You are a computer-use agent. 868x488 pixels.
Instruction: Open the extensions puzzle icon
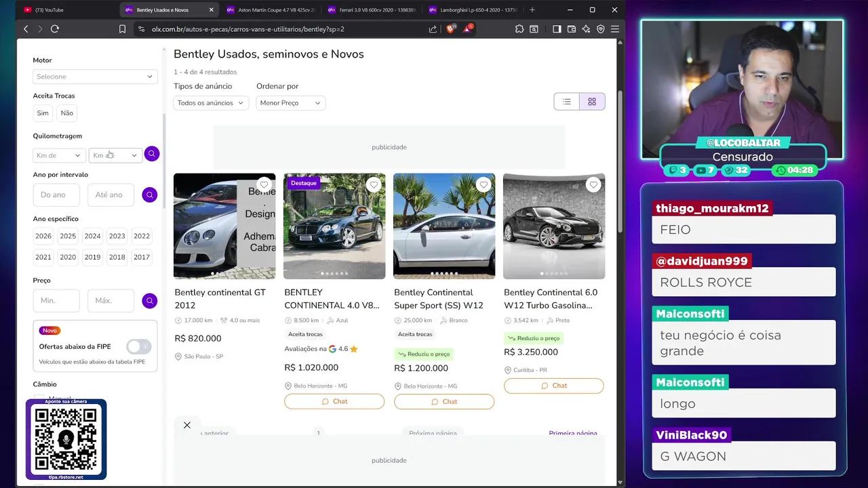click(x=519, y=29)
